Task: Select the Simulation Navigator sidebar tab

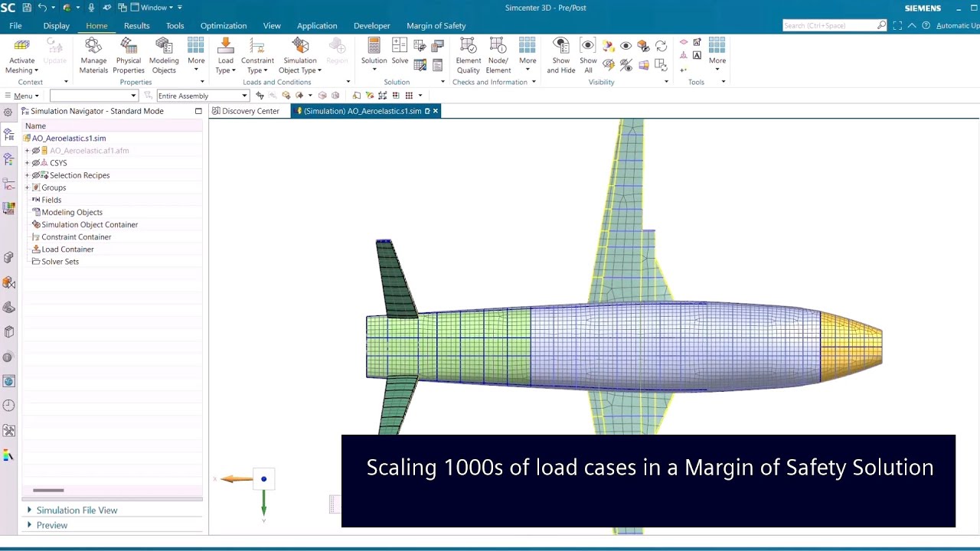Action: pos(8,135)
